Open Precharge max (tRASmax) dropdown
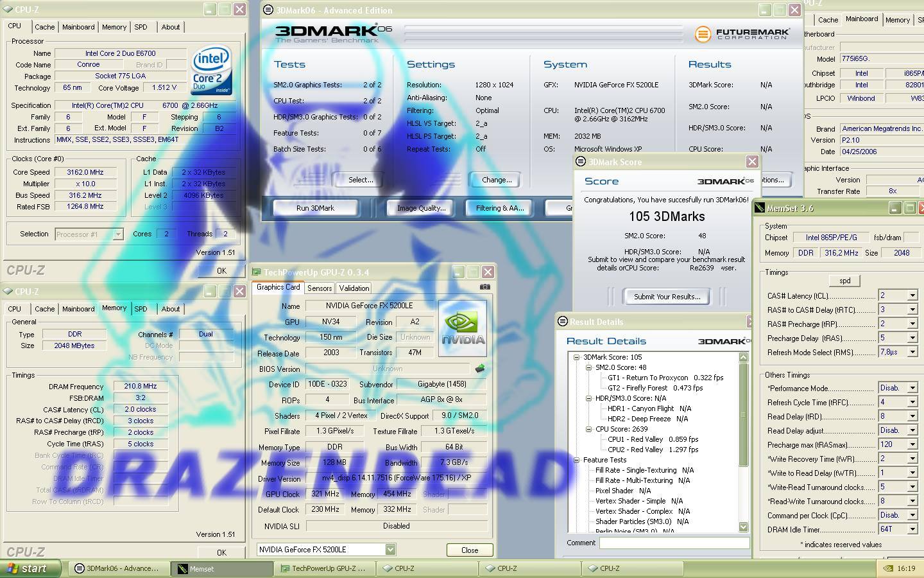The width and height of the screenshot is (924, 578). tap(912, 444)
